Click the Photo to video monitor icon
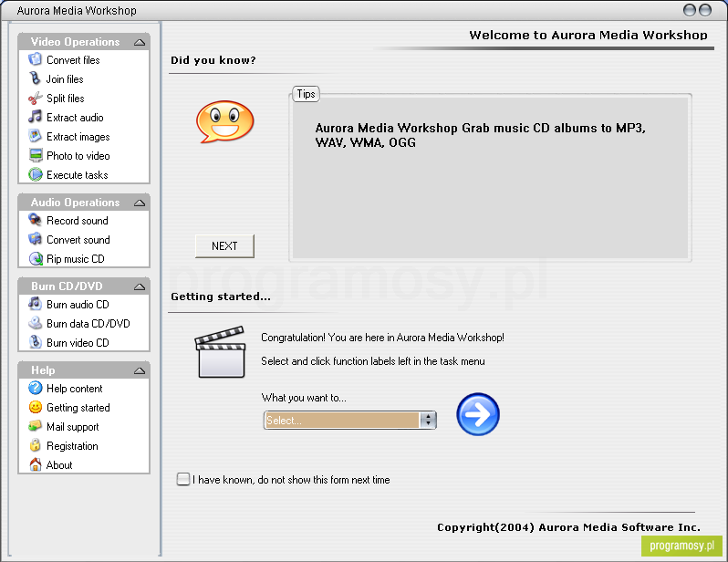The height and width of the screenshot is (562, 728). (x=36, y=155)
